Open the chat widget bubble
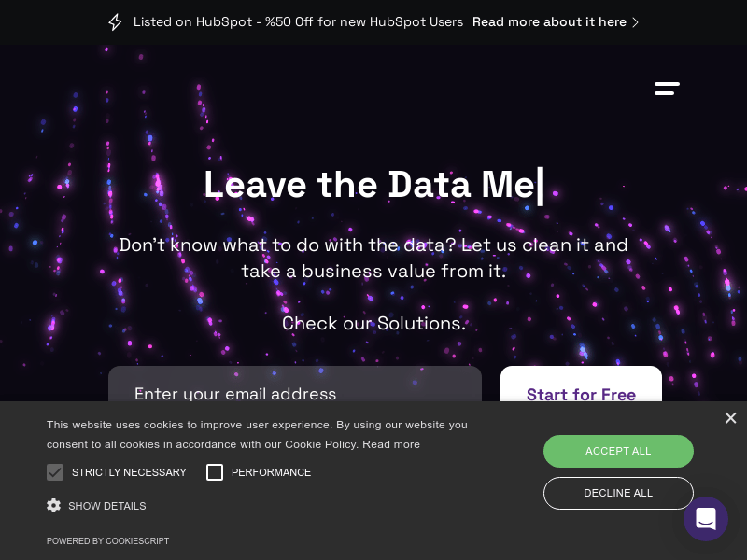Image resolution: width=747 pixels, height=560 pixels. pyautogui.click(x=706, y=519)
